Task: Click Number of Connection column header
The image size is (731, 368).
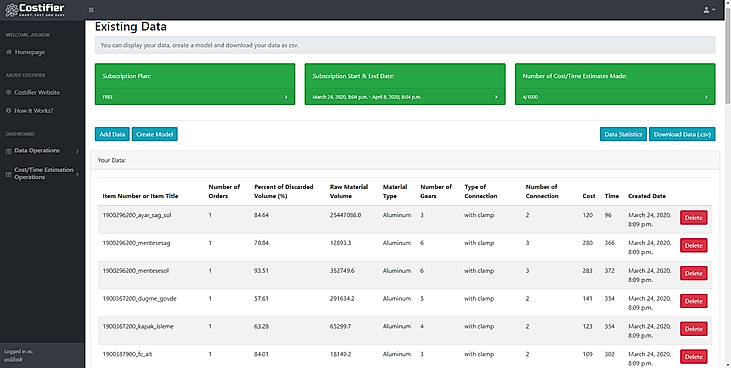Action: pos(542,191)
